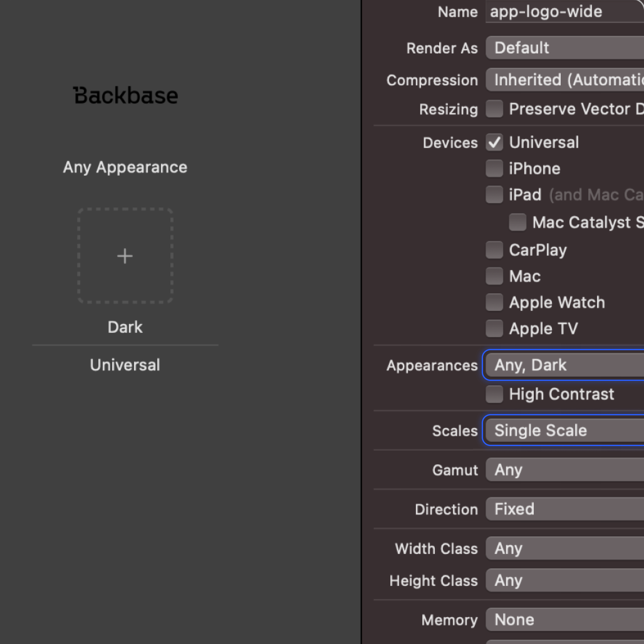The width and height of the screenshot is (644, 644).
Task: Open the Scales Single Scale dropdown
Action: click(563, 430)
